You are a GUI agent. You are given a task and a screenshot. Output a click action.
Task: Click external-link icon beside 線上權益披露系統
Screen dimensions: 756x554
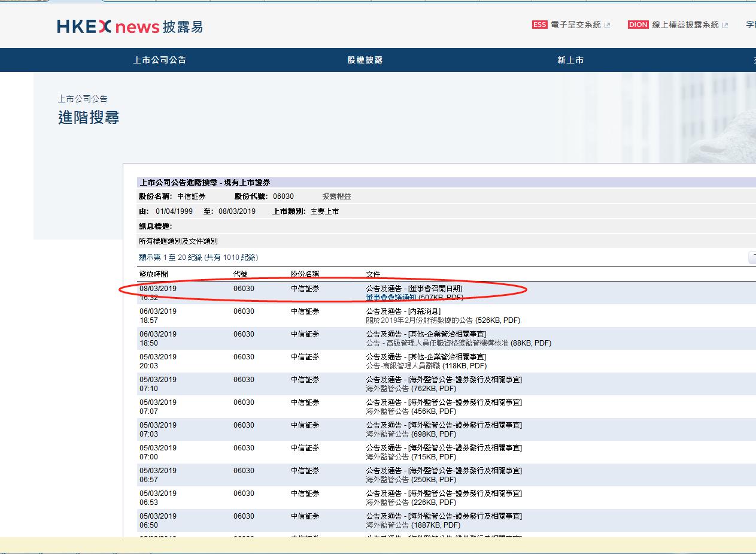(x=725, y=25)
